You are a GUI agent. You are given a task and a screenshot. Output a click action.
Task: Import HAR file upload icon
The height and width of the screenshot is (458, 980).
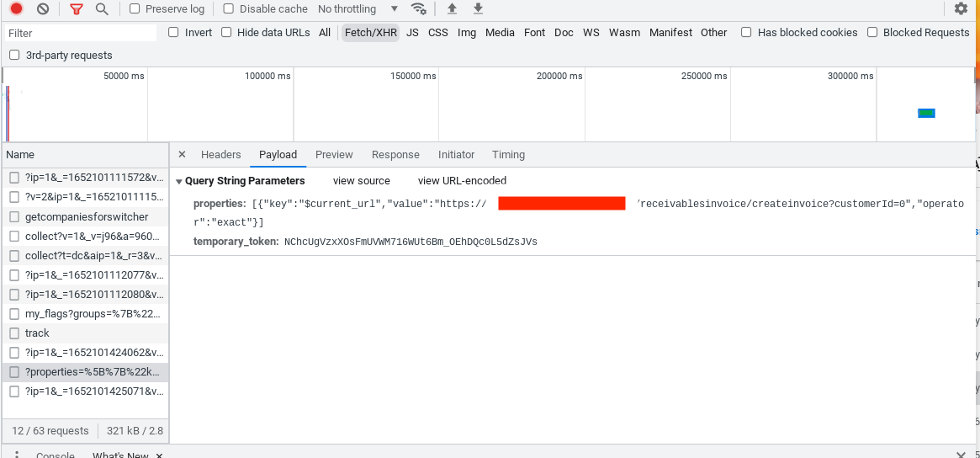pyautogui.click(x=452, y=8)
